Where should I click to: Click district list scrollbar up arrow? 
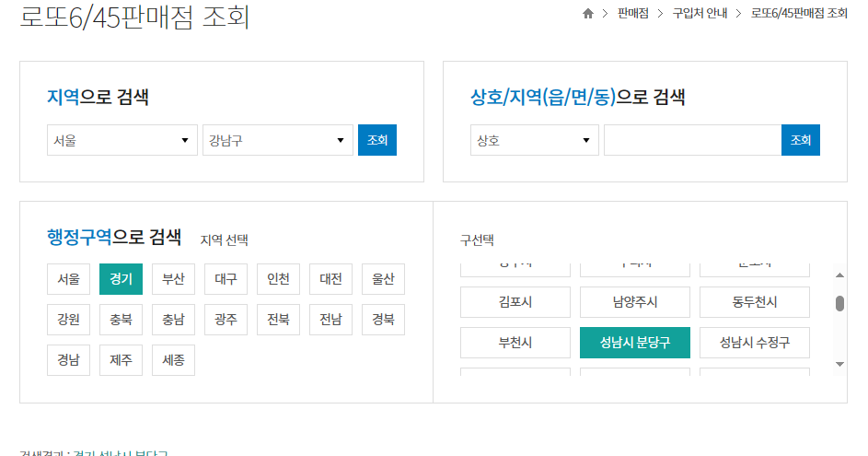(839, 275)
